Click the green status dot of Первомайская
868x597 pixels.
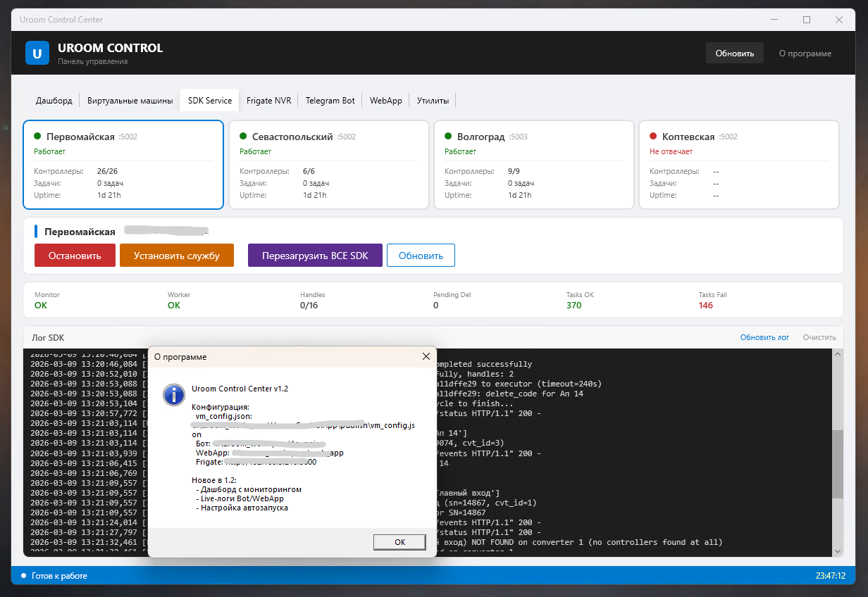coord(37,137)
